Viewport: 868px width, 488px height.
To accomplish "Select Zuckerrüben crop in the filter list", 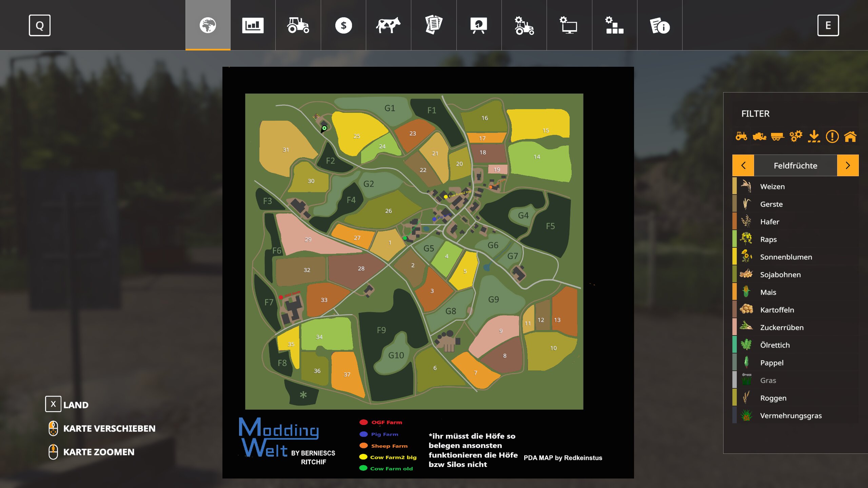I will 782,327.
